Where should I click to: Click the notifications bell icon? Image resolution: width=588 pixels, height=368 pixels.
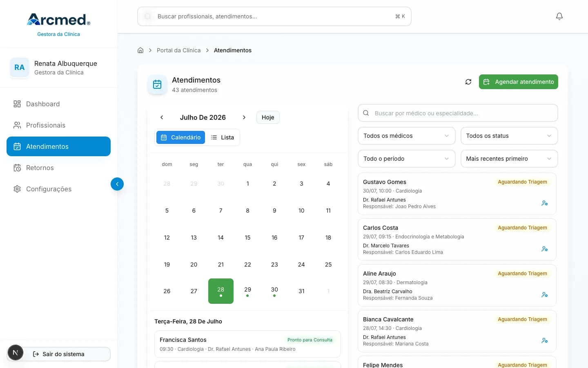point(559,16)
